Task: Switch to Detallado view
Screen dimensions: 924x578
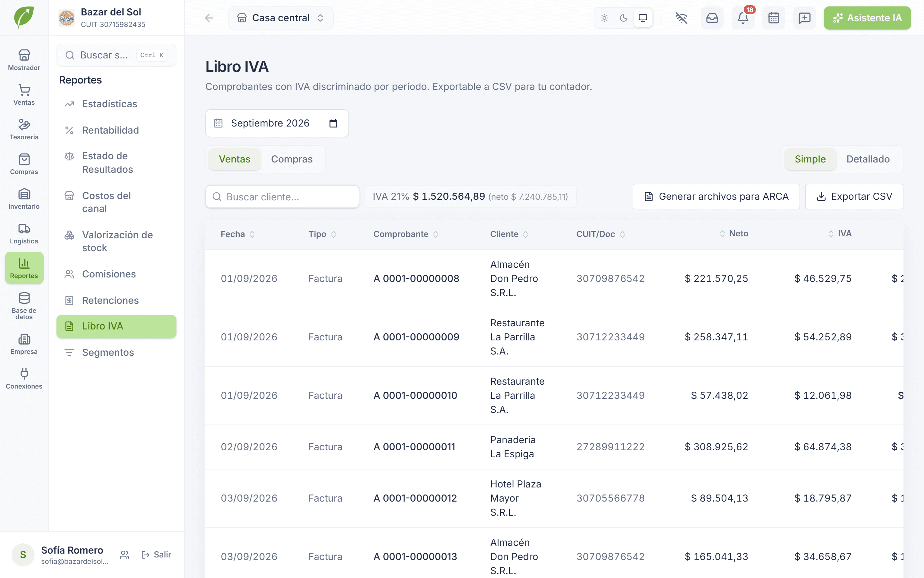Action: click(868, 159)
